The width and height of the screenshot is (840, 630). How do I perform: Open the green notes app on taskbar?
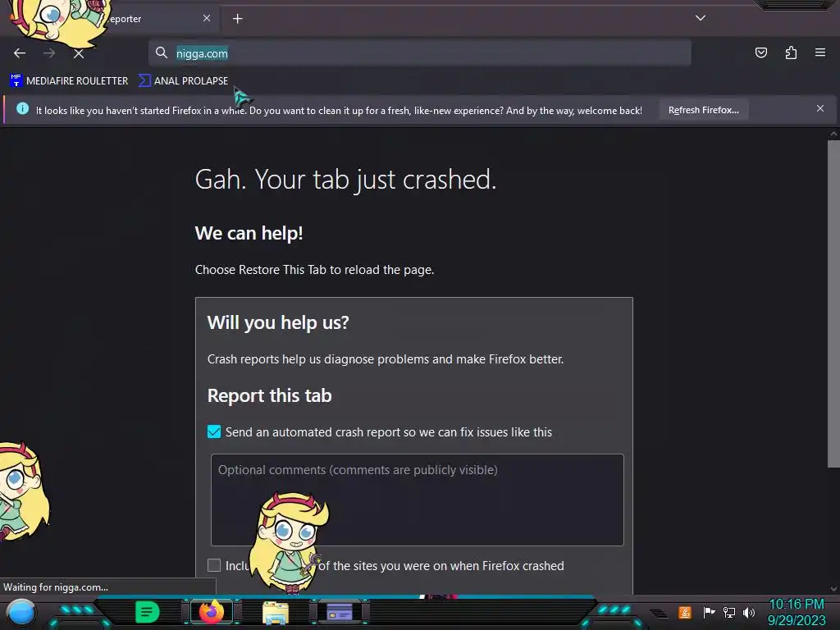click(x=148, y=612)
